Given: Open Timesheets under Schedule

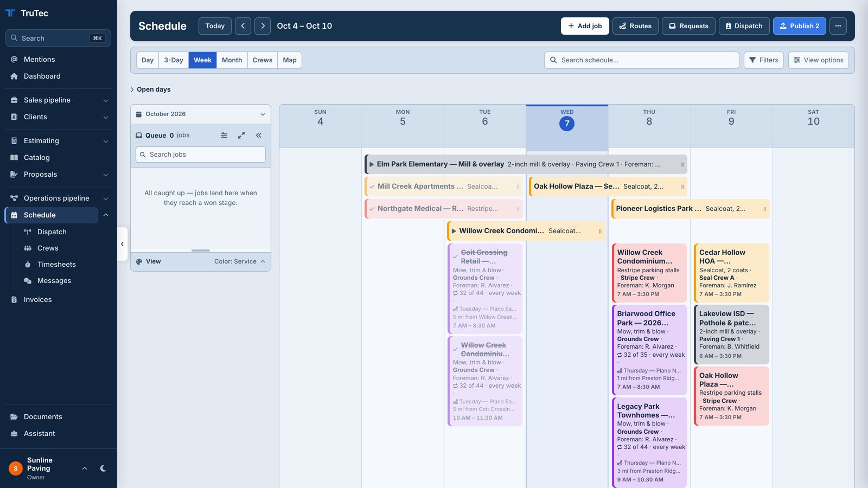Looking at the screenshot, I should 56,265.
